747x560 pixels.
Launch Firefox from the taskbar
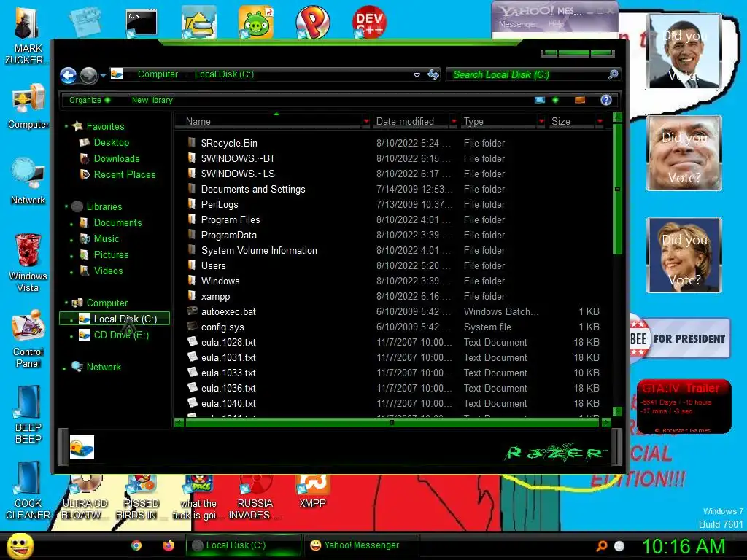pos(169,545)
